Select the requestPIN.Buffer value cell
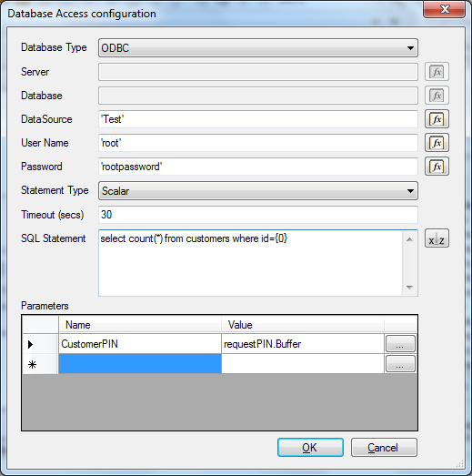The height and width of the screenshot is (476, 472). point(303,344)
